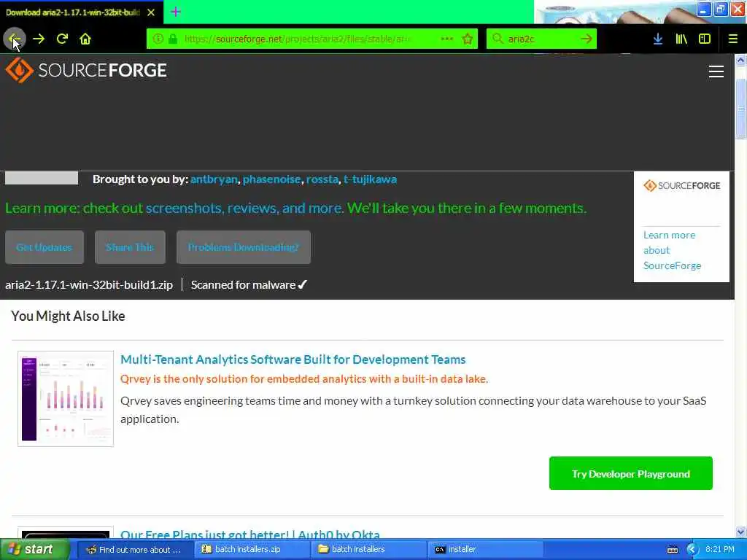Image resolution: width=747 pixels, height=560 pixels.
Task: Open the antbryan profile link
Action: [x=214, y=179]
